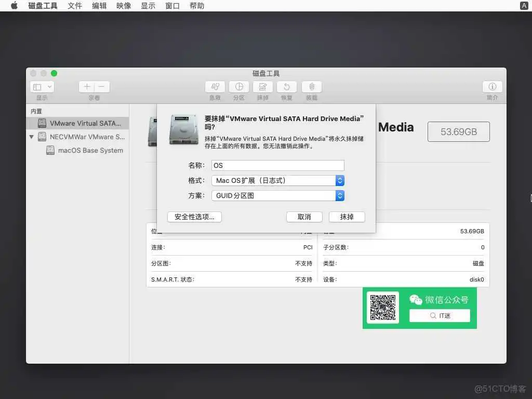Click the disk0 device value
The image size is (532, 399).
(x=477, y=280)
